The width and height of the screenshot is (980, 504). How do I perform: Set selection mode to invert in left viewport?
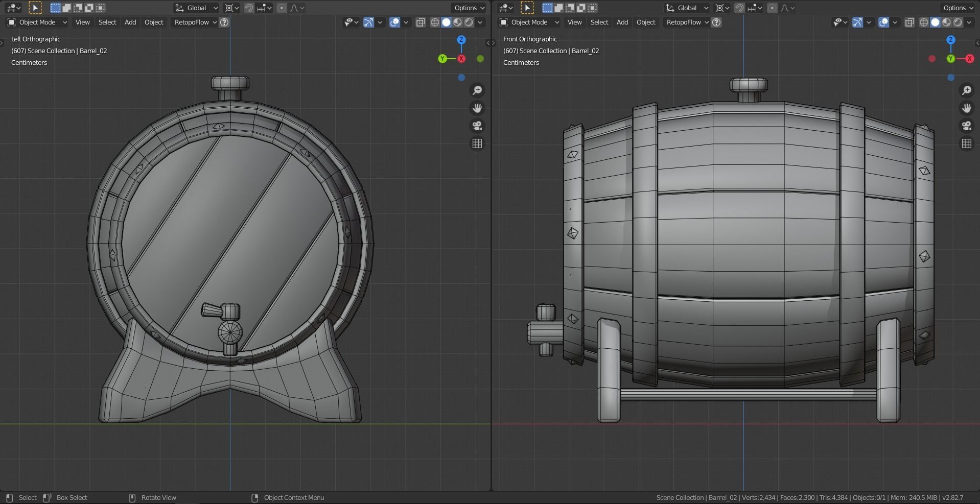click(89, 8)
